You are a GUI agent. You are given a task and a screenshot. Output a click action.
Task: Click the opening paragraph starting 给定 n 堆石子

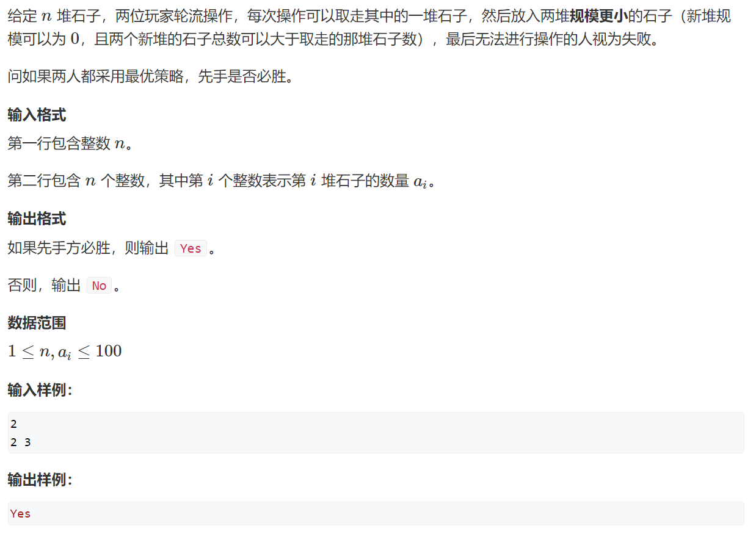coord(369,28)
